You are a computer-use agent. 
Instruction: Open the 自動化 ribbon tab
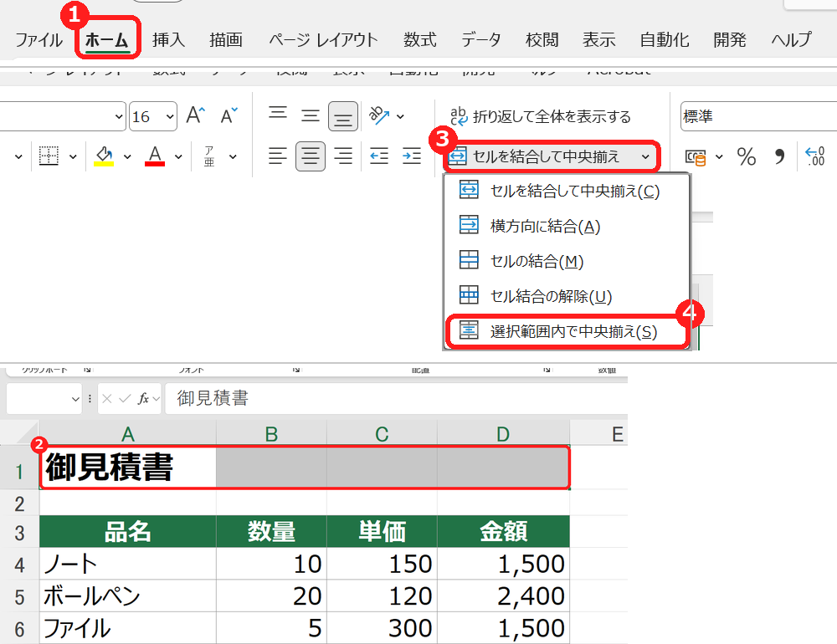665,40
